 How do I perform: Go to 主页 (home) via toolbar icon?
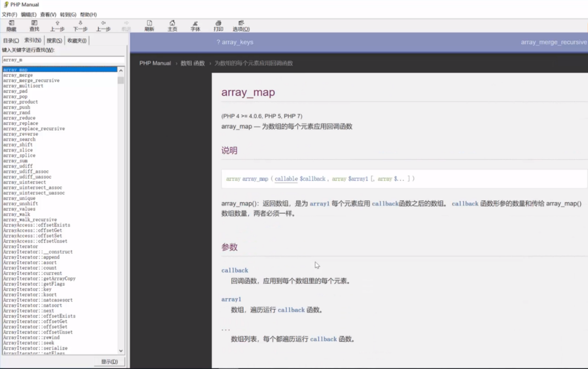[172, 25]
